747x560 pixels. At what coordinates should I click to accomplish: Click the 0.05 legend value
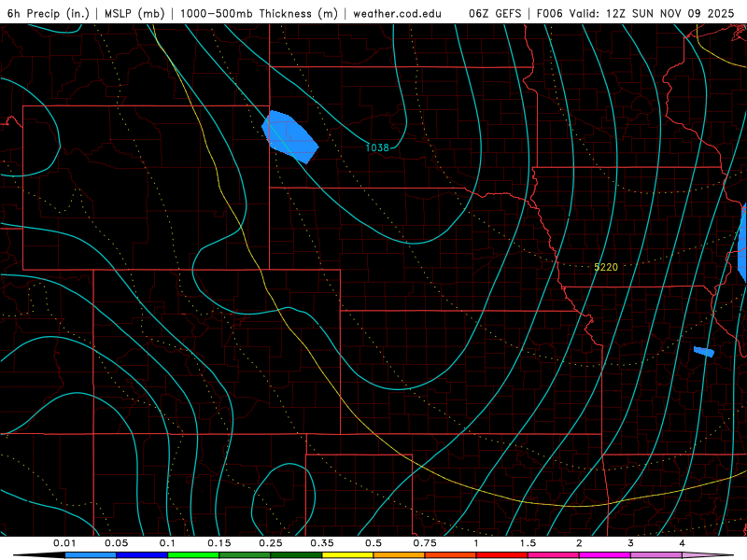tap(116, 543)
